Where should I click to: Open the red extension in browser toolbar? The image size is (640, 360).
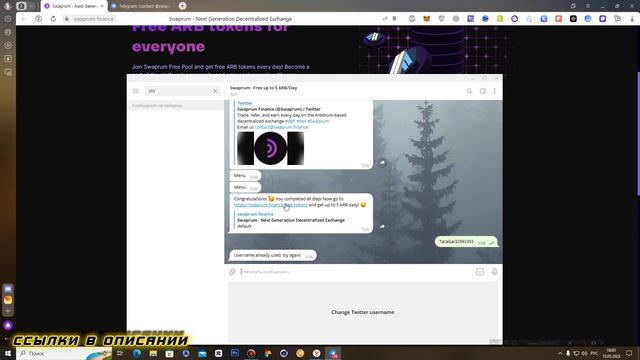click(558, 19)
